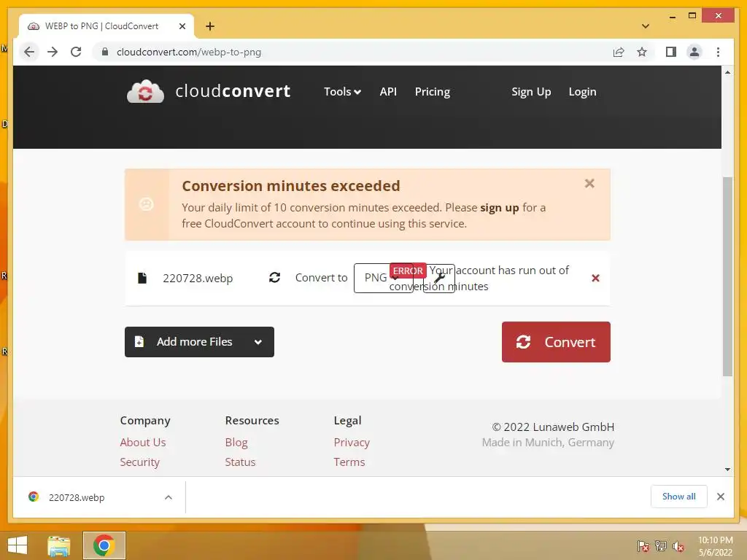Toggle the browser side panel icon
This screenshot has height=560, width=747.
(671, 52)
